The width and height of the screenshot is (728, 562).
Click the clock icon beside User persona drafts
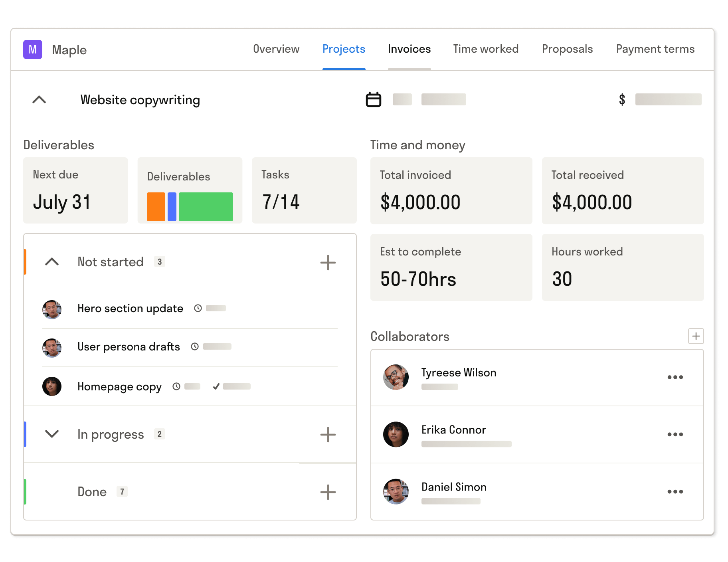click(195, 346)
